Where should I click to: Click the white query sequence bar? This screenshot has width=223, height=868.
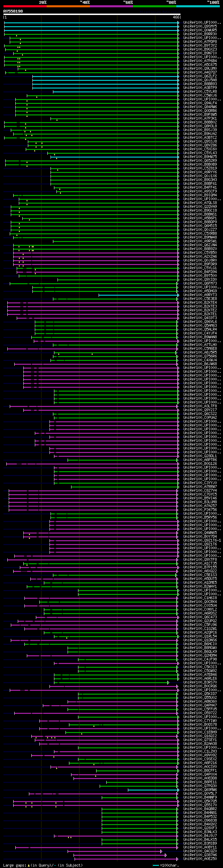[x=92, y=14]
